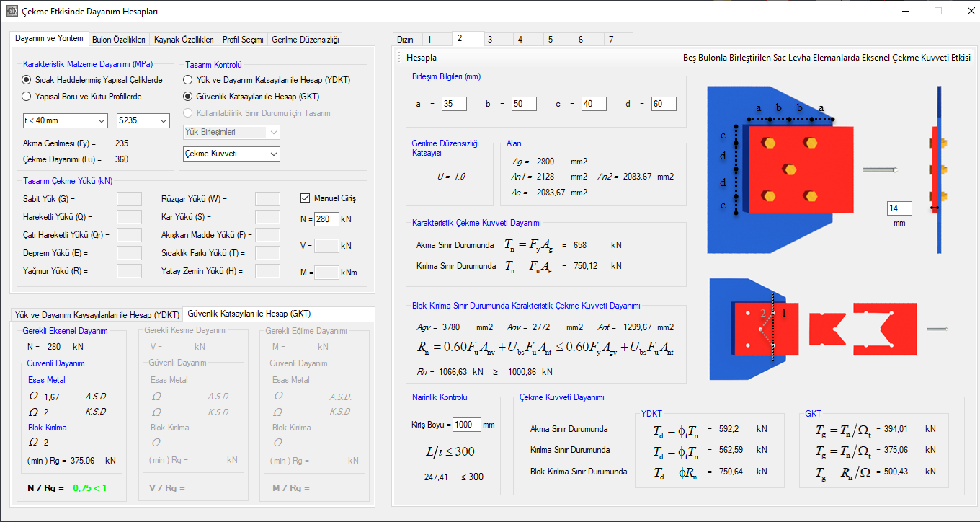Choose Güvenlik Katsayıları ile Hesap (GKT) radio
Screen dimensions: 980x522
[x=251, y=96]
